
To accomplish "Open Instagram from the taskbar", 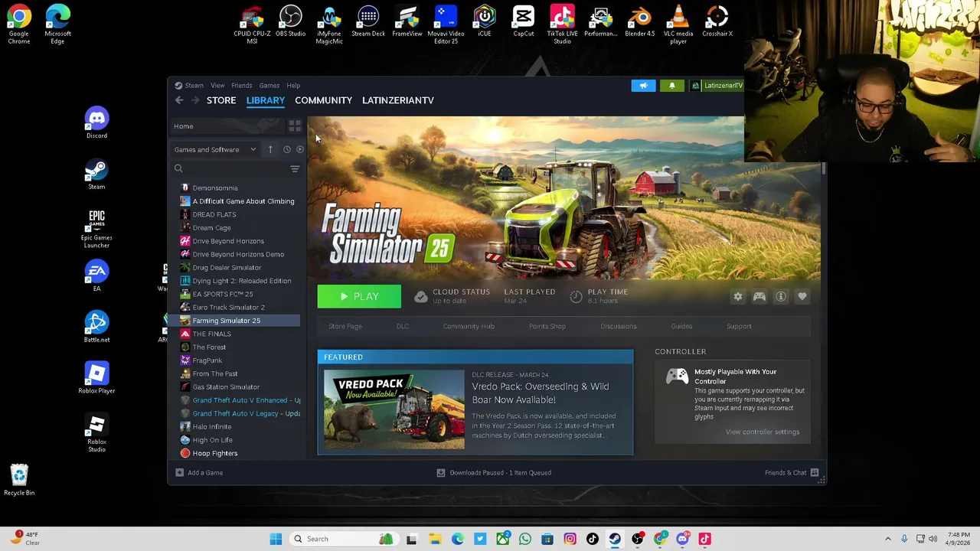I will click(x=570, y=540).
